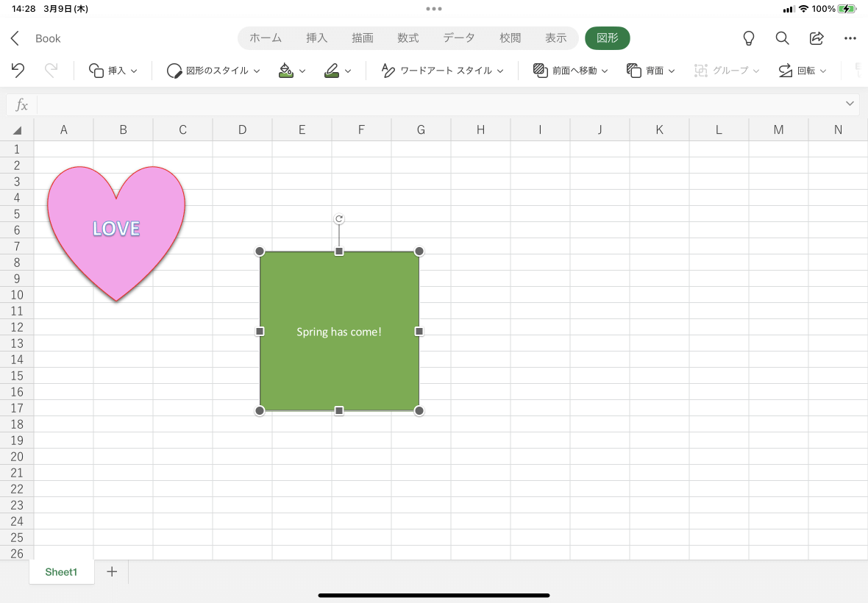Add a new sheet with plus

click(x=112, y=571)
